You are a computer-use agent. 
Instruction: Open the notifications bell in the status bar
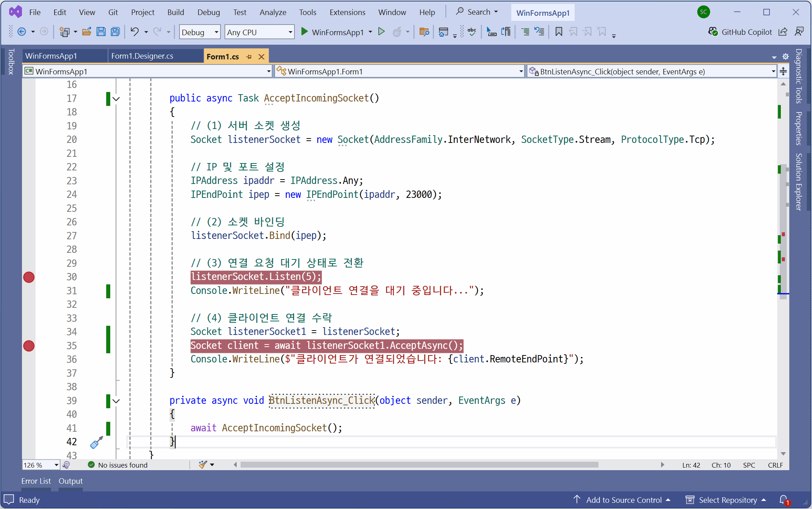click(783, 500)
